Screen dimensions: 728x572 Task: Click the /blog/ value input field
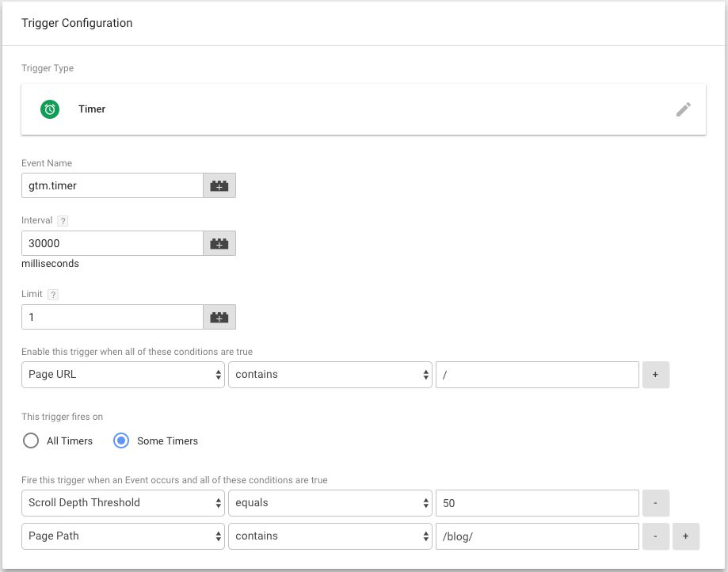coord(537,536)
